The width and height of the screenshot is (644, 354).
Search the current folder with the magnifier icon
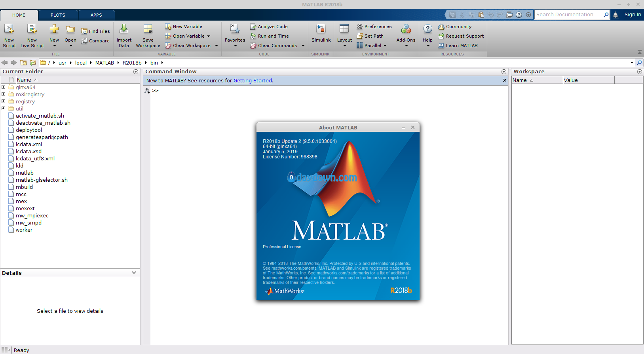point(639,63)
